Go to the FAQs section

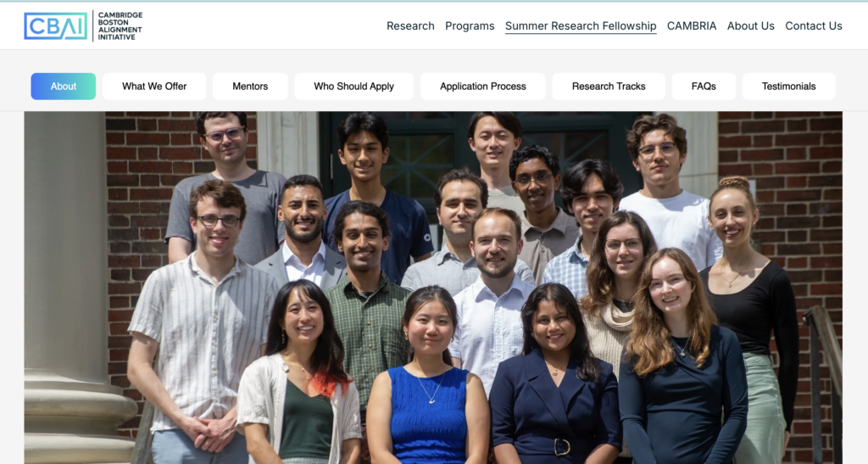[704, 87]
